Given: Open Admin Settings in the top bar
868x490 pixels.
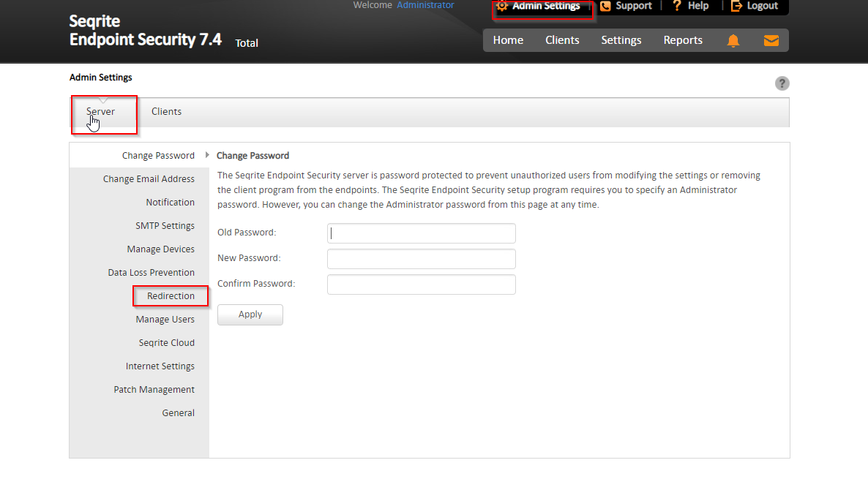Looking at the screenshot, I should point(538,6).
